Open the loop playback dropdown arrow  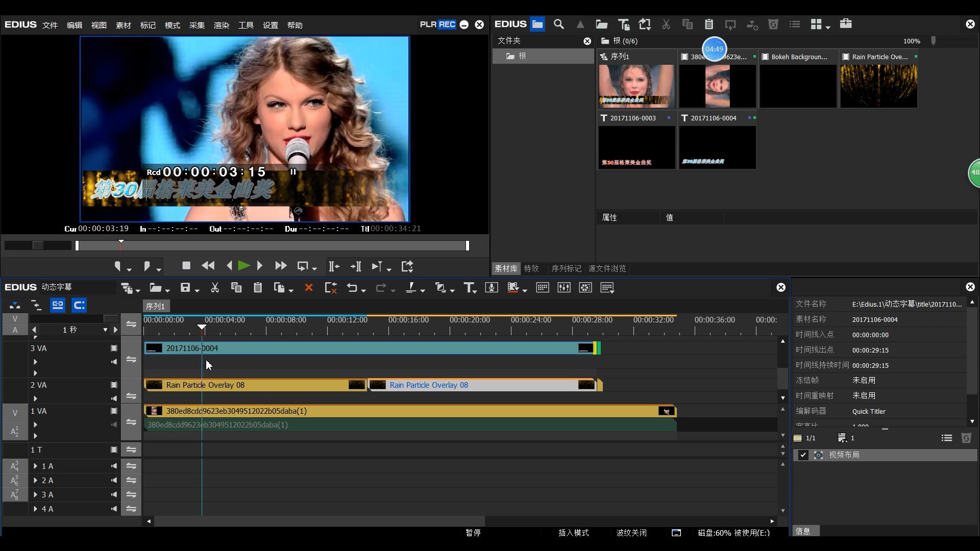(314, 269)
